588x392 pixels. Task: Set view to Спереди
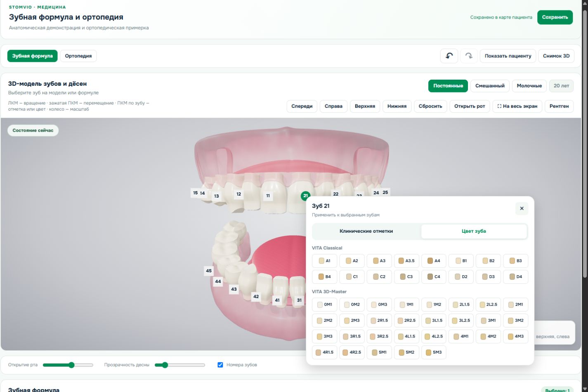click(302, 106)
